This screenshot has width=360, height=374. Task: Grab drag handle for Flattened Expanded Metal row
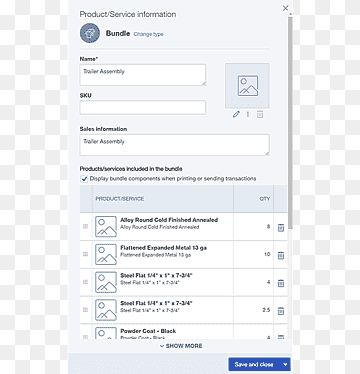click(x=85, y=254)
